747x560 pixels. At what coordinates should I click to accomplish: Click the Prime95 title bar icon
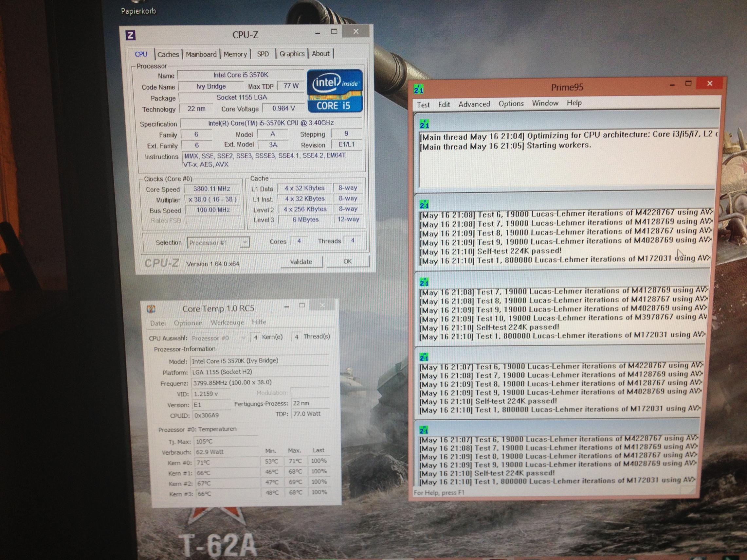click(x=418, y=89)
